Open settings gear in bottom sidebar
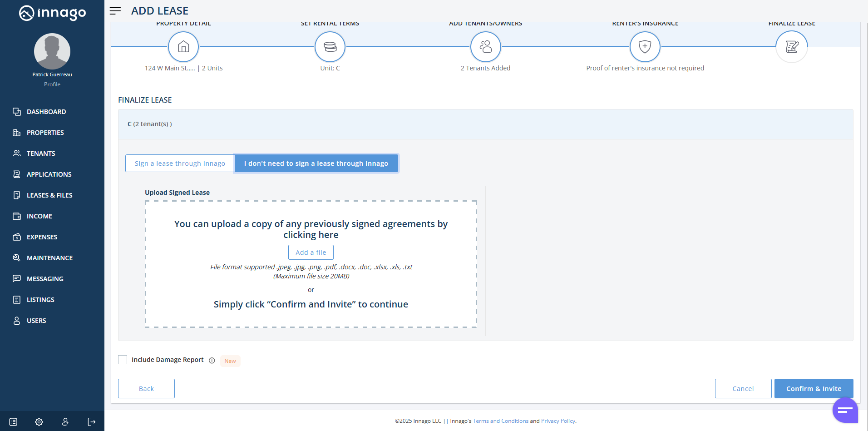This screenshot has height=431, width=868. pyautogui.click(x=39, y=422)
